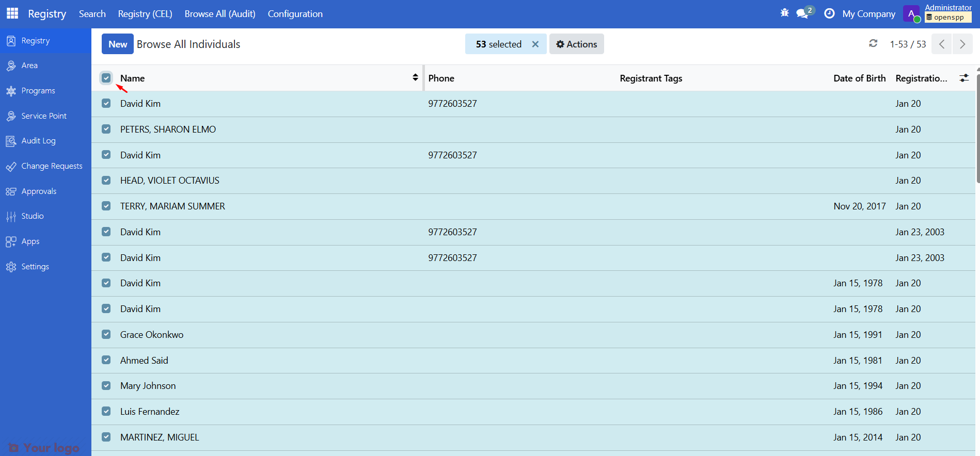This screenshot has width=980, height=456.
Task: Open the My Company switcher
Action: 868,14
